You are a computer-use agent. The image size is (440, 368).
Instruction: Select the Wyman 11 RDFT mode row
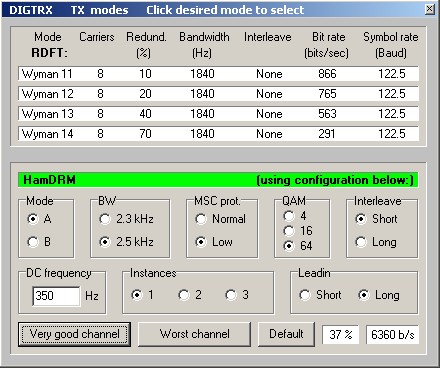coord(219,74)
